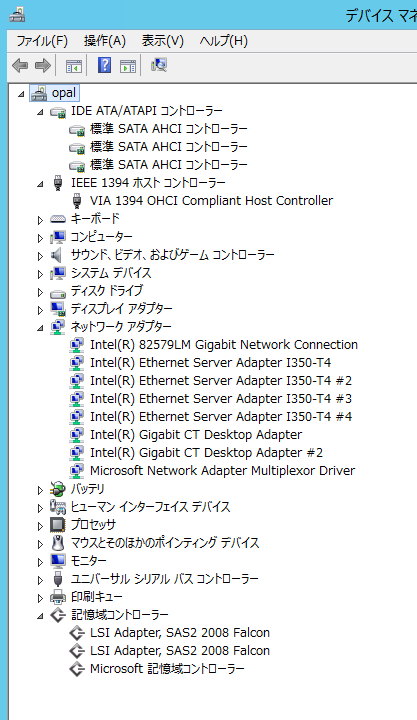Collapse the ネットワーク アダプター category

coord(40,328)
